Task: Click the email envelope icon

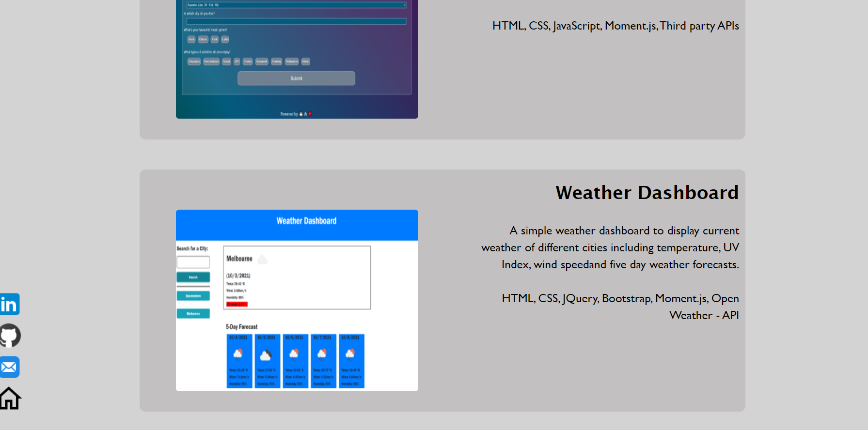Action: tap(10, 367)
